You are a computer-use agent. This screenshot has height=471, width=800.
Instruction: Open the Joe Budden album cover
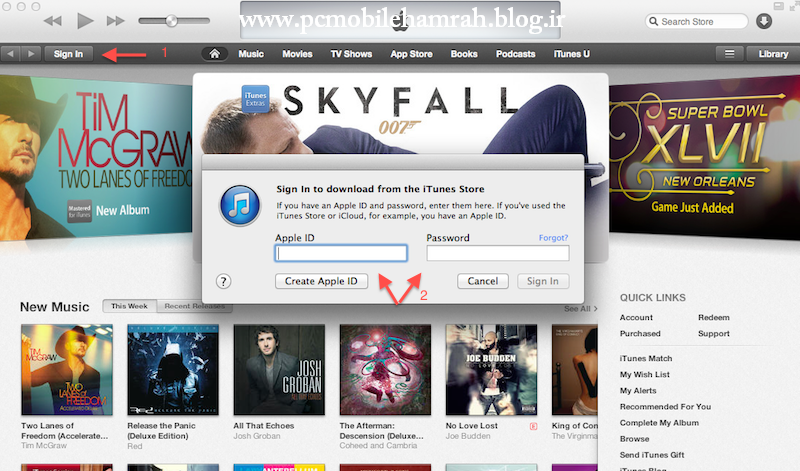coord(491,369)
